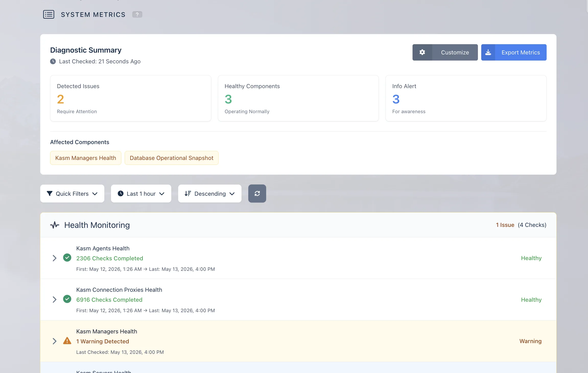This screenshot has height=373, width=588.
Task: Expand the Kasm Managers Health row chevron
Action: click(x=54, y=341)
